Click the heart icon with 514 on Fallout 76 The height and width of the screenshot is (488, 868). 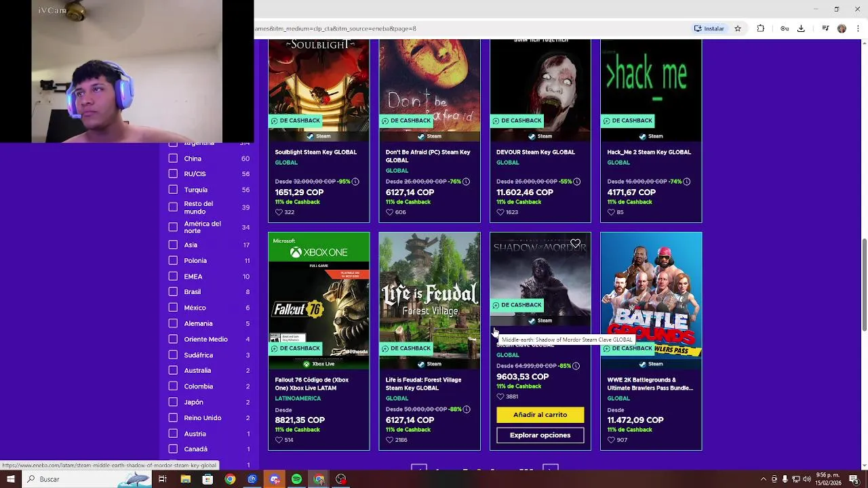279,440
